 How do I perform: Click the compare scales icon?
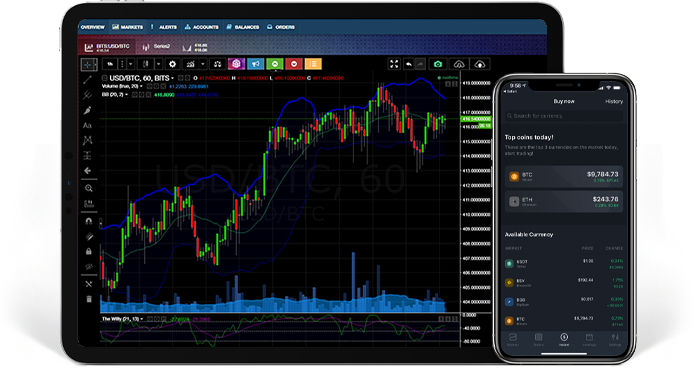pos(217,64)
